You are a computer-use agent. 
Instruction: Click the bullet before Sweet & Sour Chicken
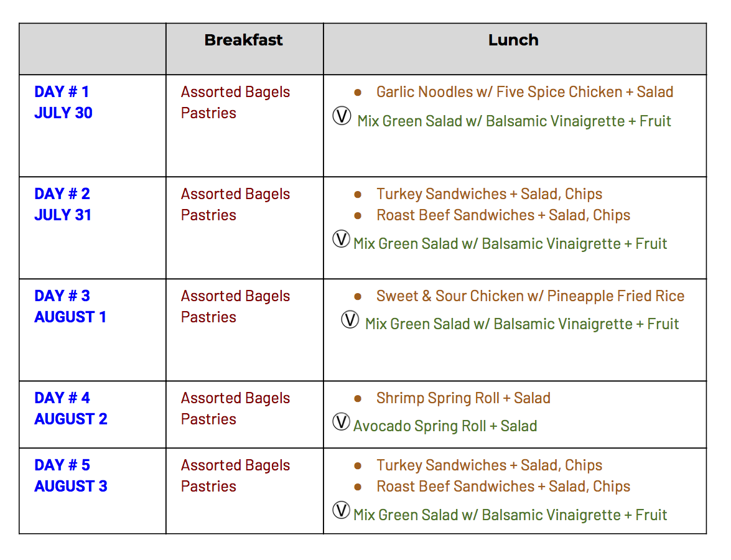coord(358,296)
